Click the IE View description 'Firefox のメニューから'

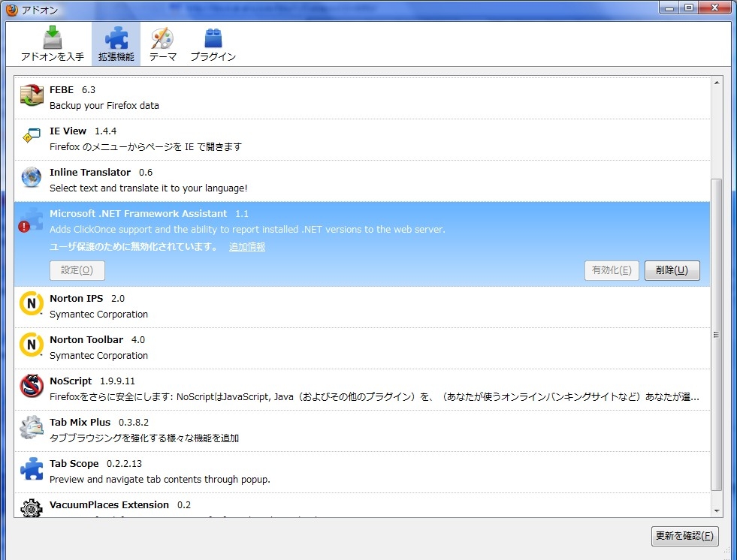146,147
